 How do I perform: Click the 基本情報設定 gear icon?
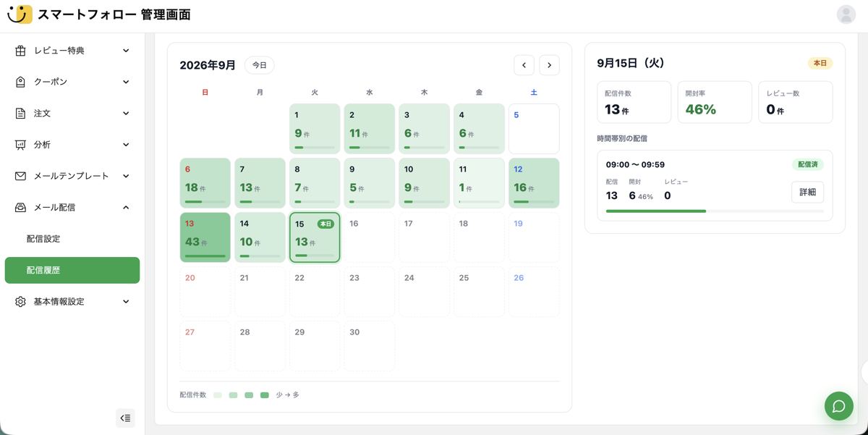tap(20, 302)
